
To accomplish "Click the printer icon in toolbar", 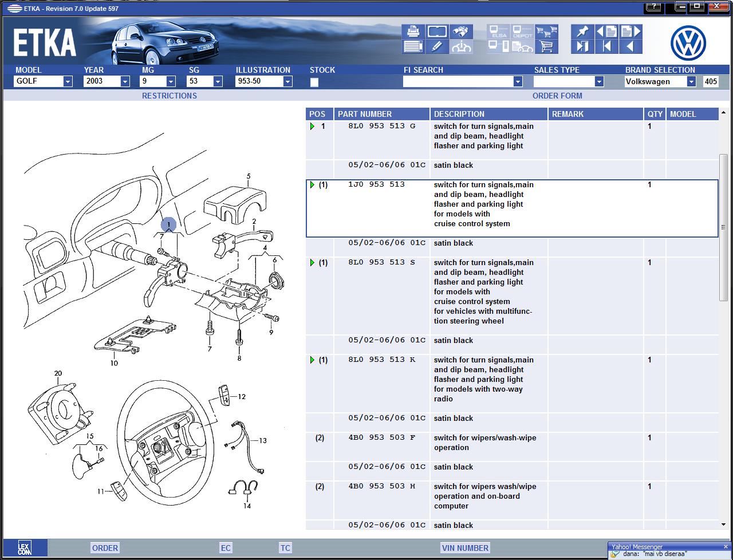I will click(413, 31).
